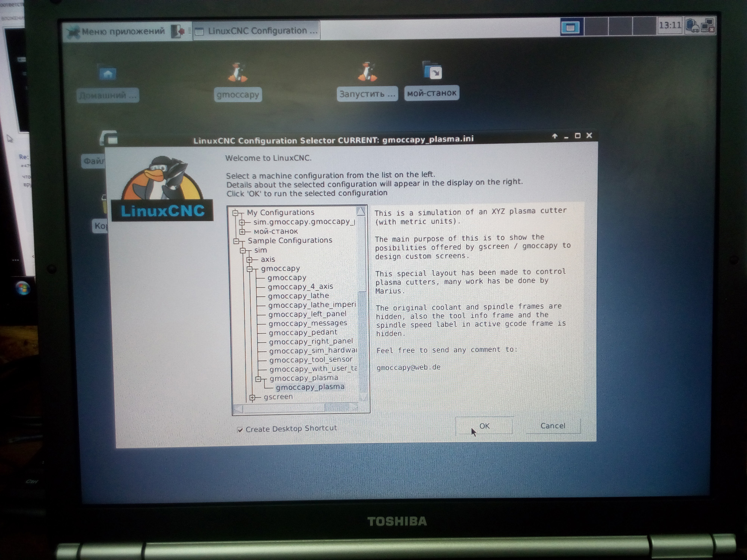Expand the gscreen tree node
Viewport: 747px width, 560px height.
252,398
